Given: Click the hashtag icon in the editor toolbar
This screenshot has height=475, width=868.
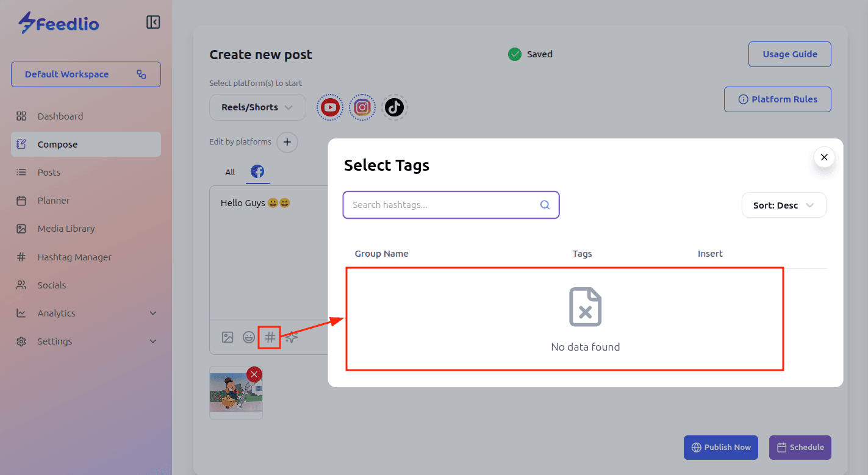Looking at the screenshot, I should tap(270, 337).
